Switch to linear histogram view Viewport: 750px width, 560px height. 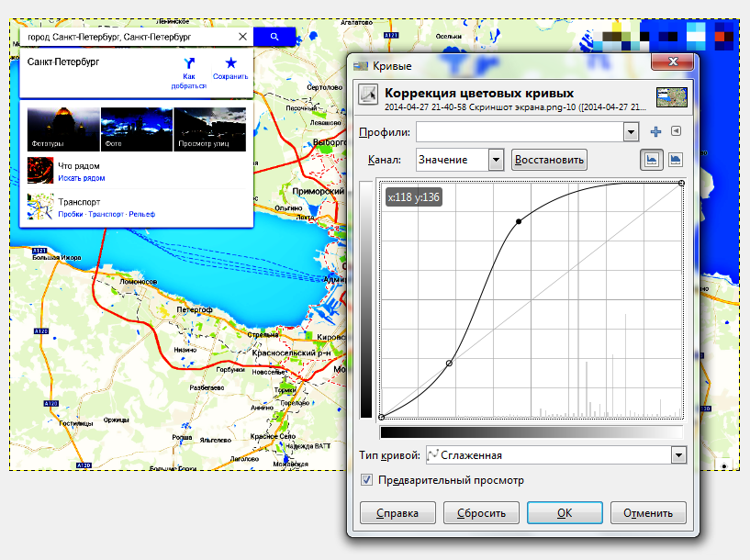pyautogui.click(x=652, y=160)
